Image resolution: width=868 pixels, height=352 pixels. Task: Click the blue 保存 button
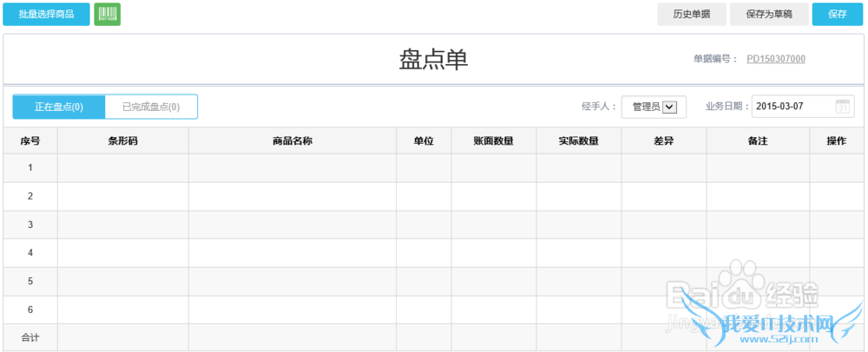click(838, 14)
